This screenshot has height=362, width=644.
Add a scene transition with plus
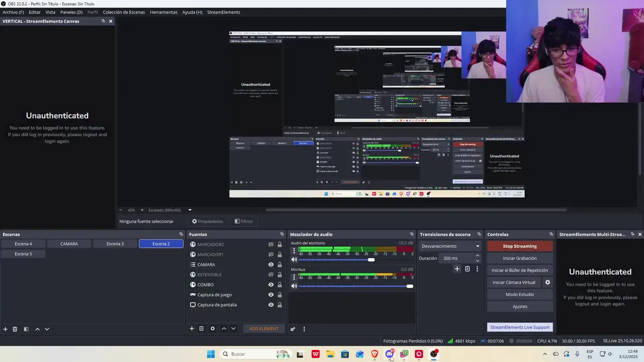[x=457, y=269]
